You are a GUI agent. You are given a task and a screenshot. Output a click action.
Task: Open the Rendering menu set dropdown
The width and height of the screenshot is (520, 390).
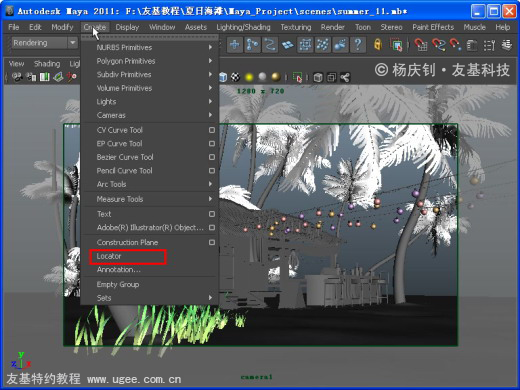point(72,43)
